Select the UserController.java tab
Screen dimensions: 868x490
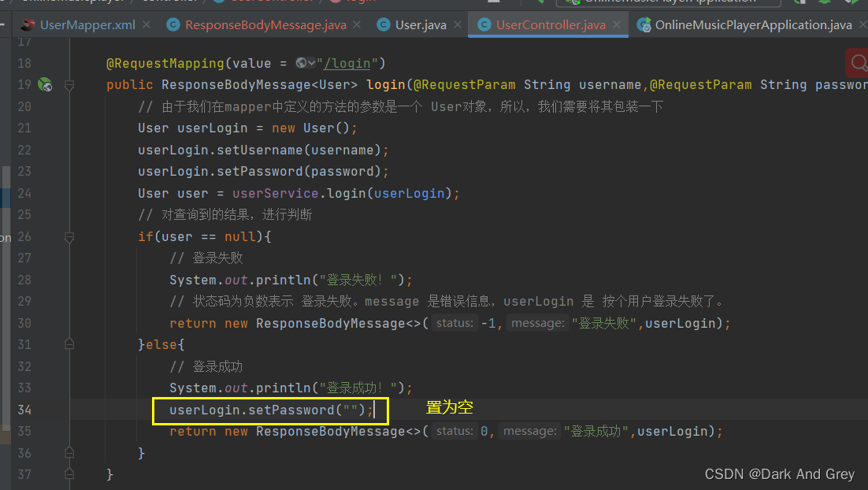coord(551,25)
